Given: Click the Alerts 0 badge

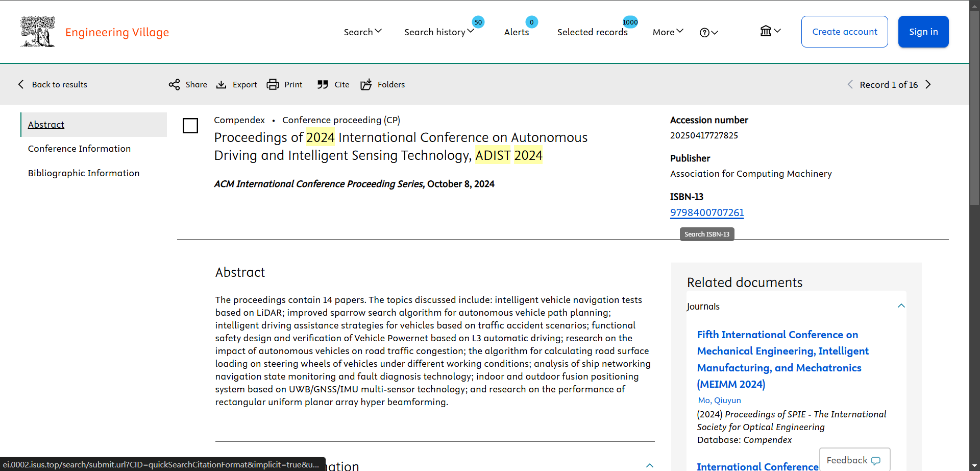Looking at the screenshot, I should (531, 22).
